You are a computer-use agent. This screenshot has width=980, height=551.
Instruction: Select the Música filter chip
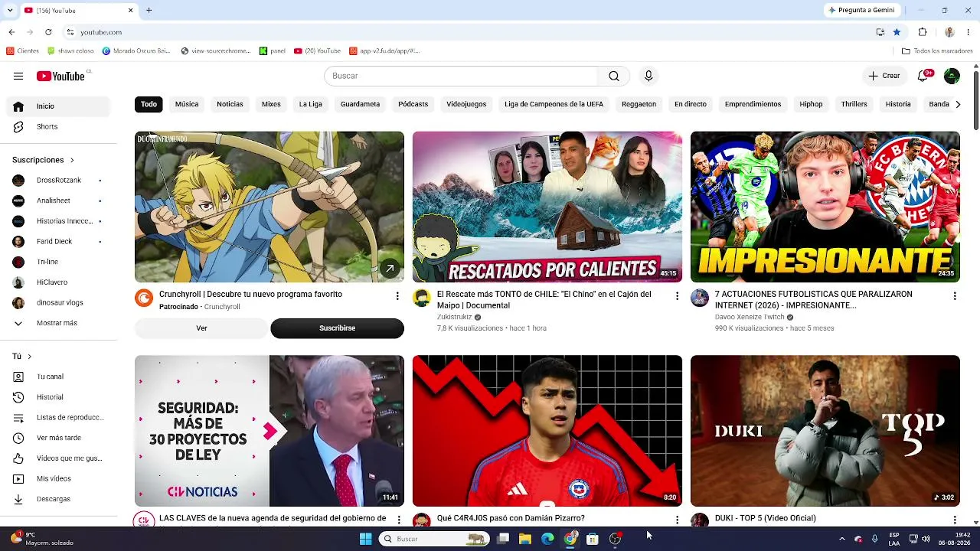187,104
